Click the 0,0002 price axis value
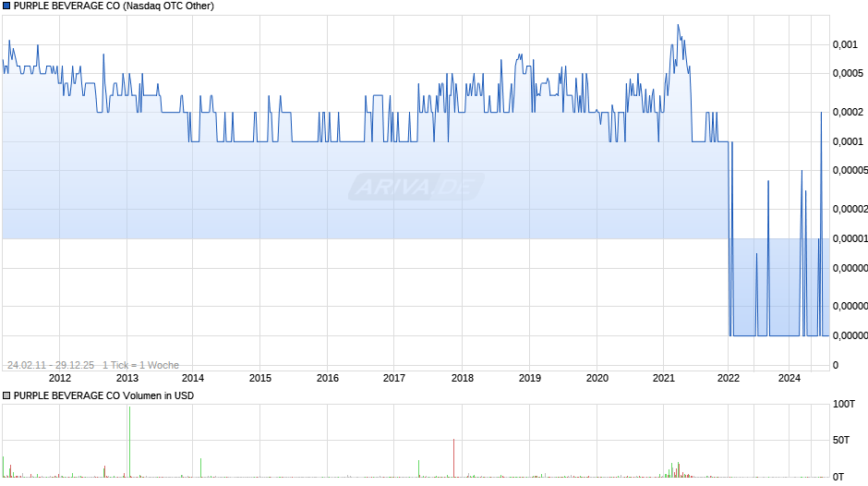Viewport: 868px width, 486px height. point(848,112)
